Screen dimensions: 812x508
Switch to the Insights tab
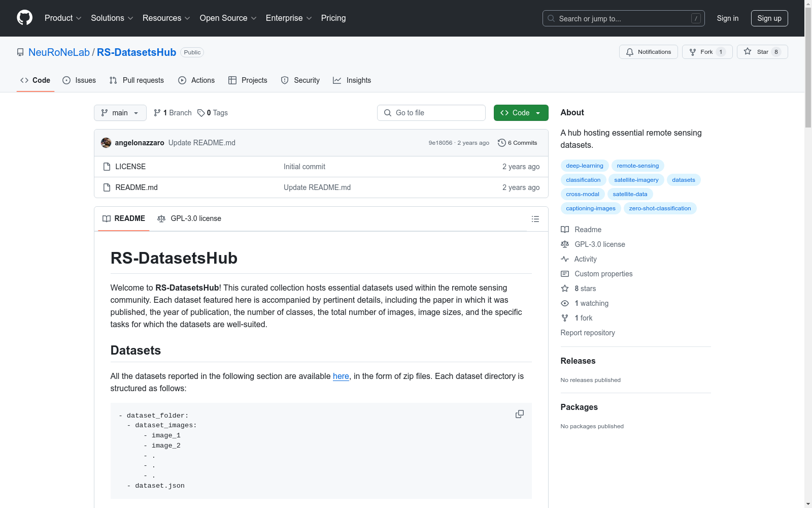click(352, 80)
